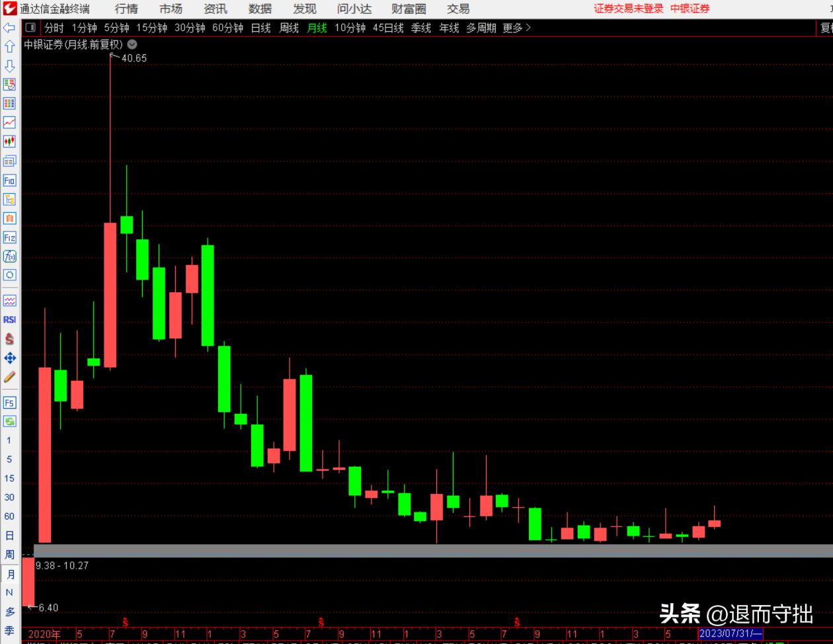833x644 pixels.
Task: Open the 财富圈 menu
Action: click(409, 9)
